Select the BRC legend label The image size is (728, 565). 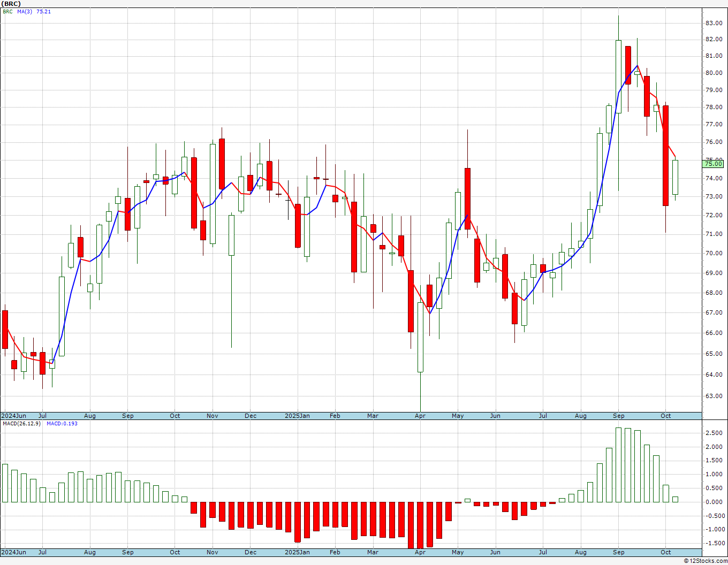(7, 11)
